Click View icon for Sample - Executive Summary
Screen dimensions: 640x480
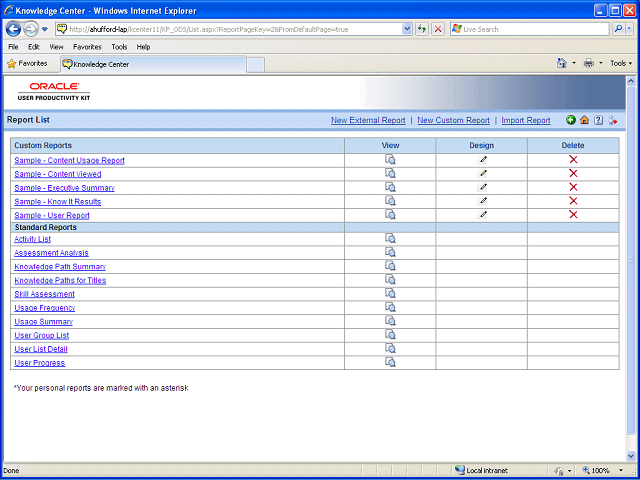click(x=390, y=187)
